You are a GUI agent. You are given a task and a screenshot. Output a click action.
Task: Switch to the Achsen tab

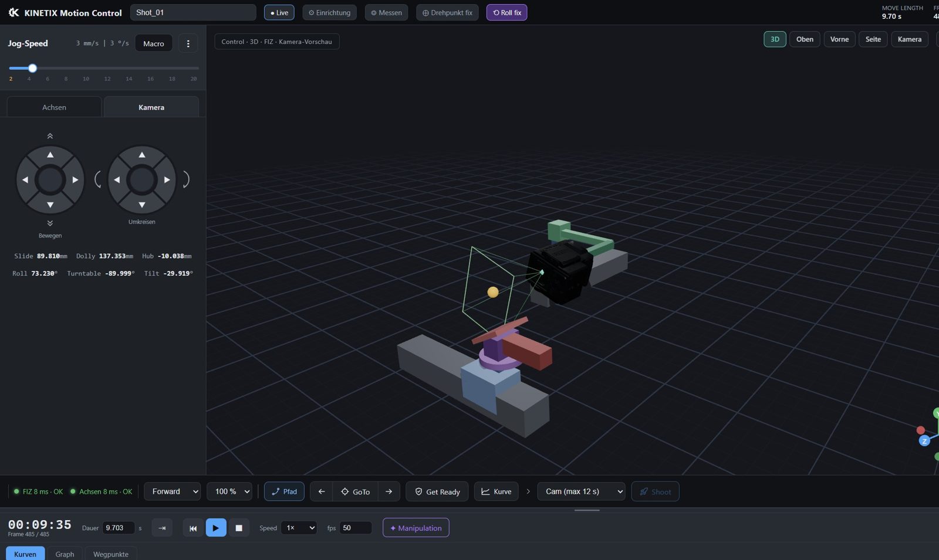click(54, 107)
